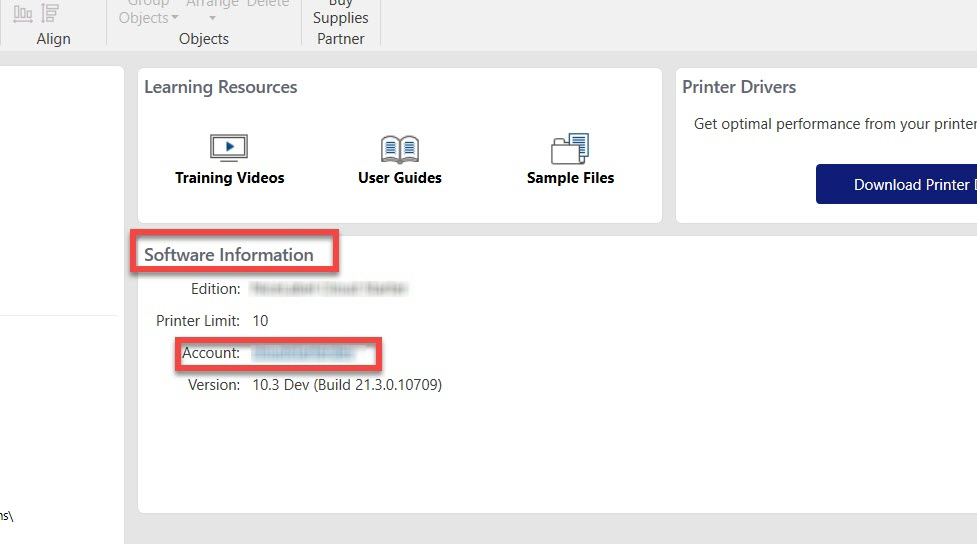Click the Software Information heading
Viewport: 977px width, 544px height.
click(228, 255)
